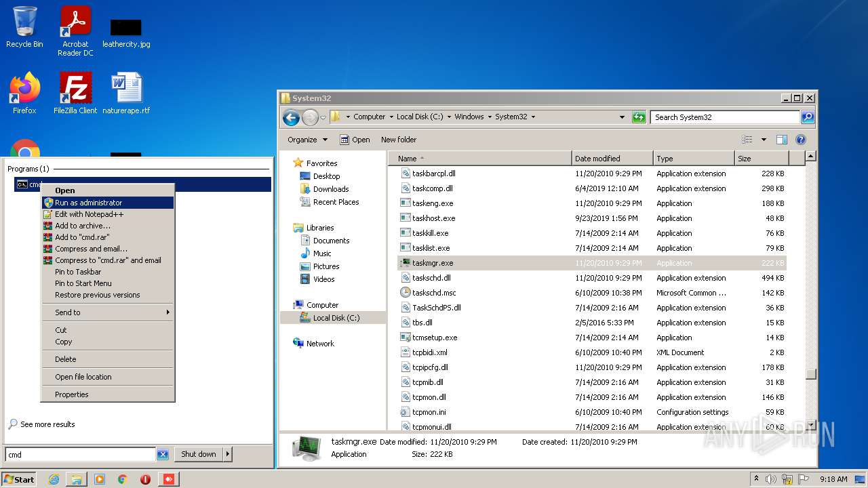The width and height of the screenshot is (868, 488).
Task: Select Music library in sidebar
Action: [x=322, y=253]
